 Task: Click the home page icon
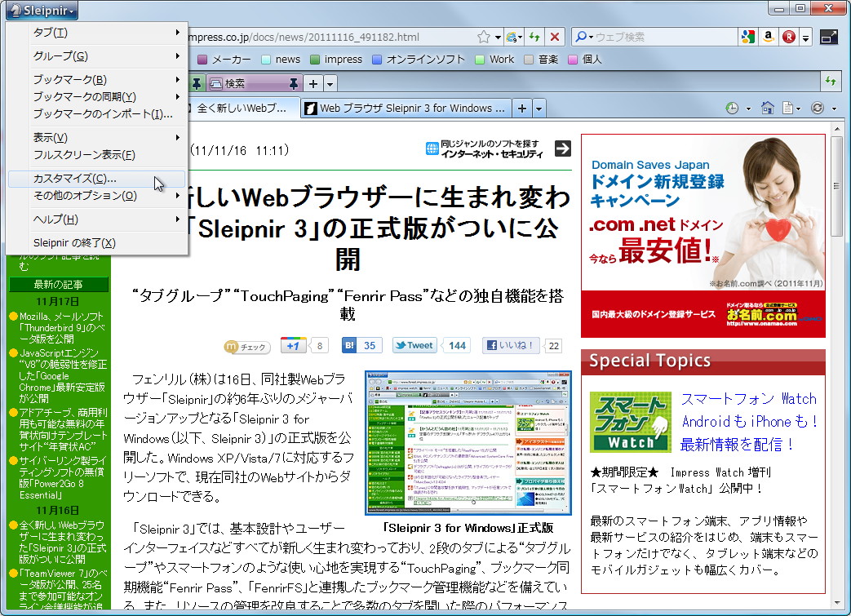click(x=768, y=108)
